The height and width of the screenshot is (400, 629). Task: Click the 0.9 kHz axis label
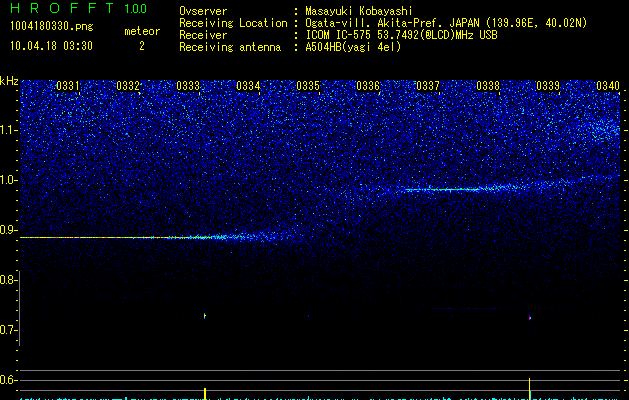click(8, 230)
